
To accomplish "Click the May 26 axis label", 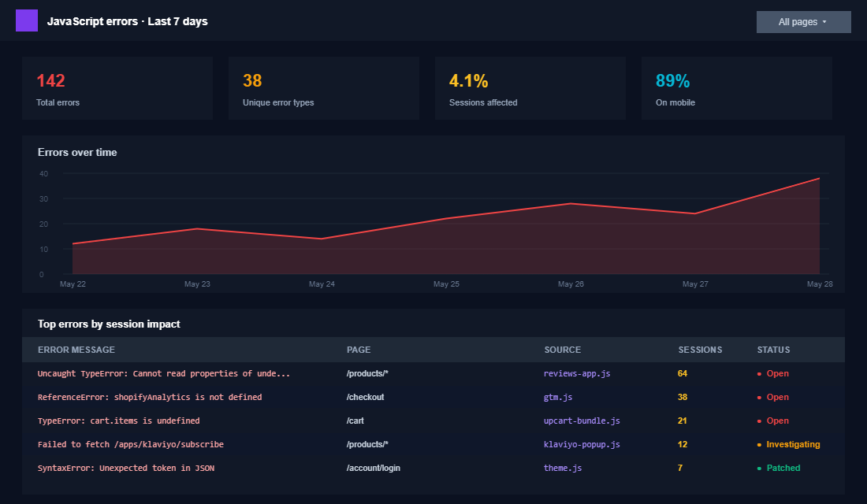I will (x=571, y=284).
